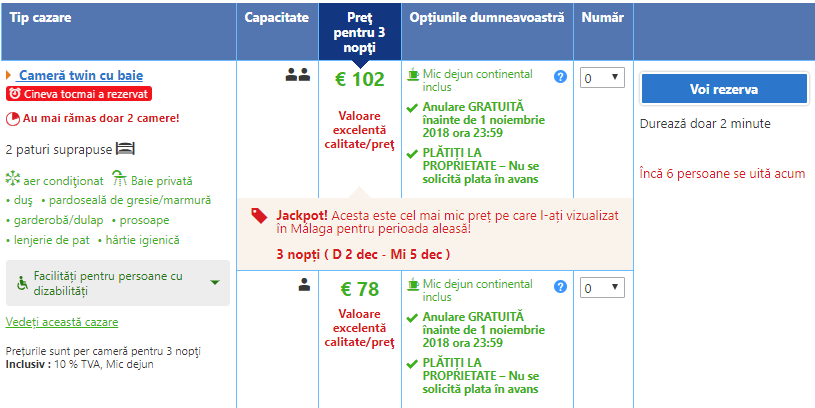
Task: Expand Facilități pentru persoane cu dizabilități section
Action: point(118,283)
